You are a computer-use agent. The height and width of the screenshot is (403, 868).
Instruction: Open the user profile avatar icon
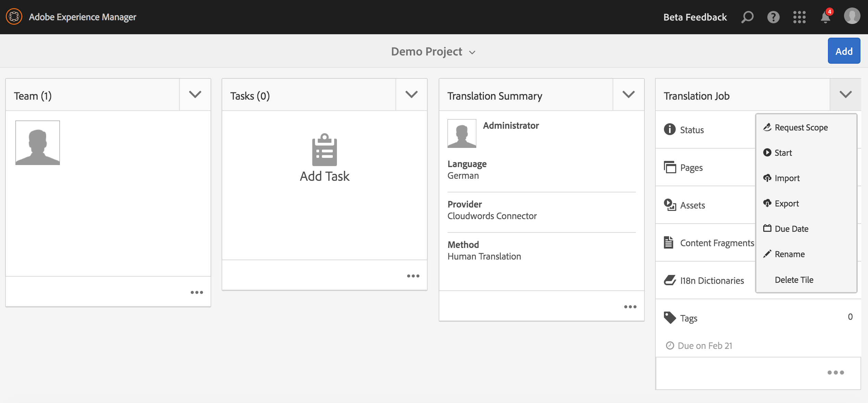pos(852,16)
